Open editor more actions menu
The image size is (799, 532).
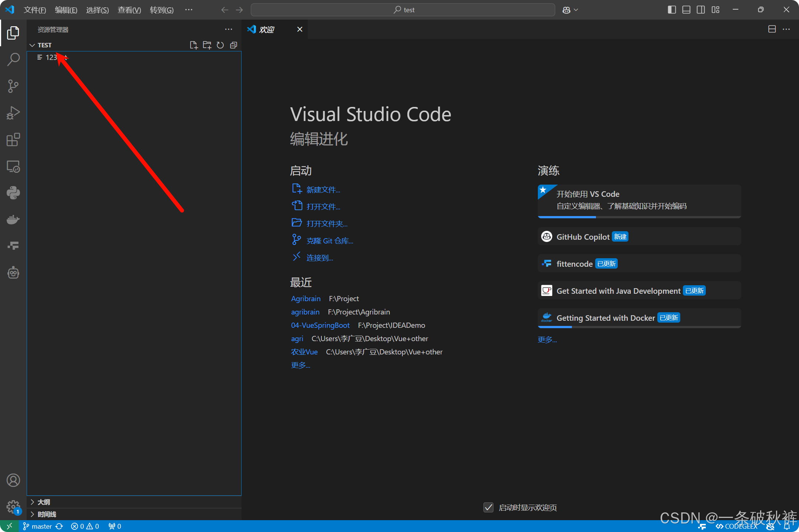coord(786,29)
